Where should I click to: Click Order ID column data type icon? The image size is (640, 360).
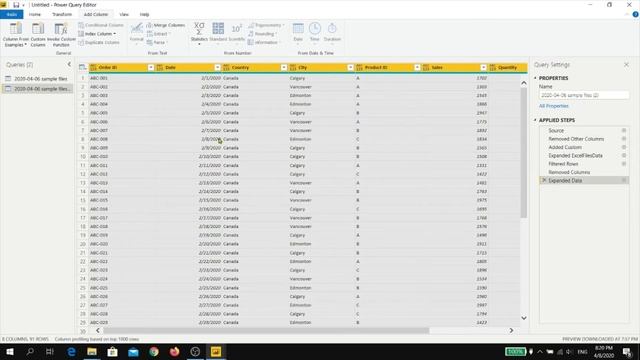click(x=93, y=67)
